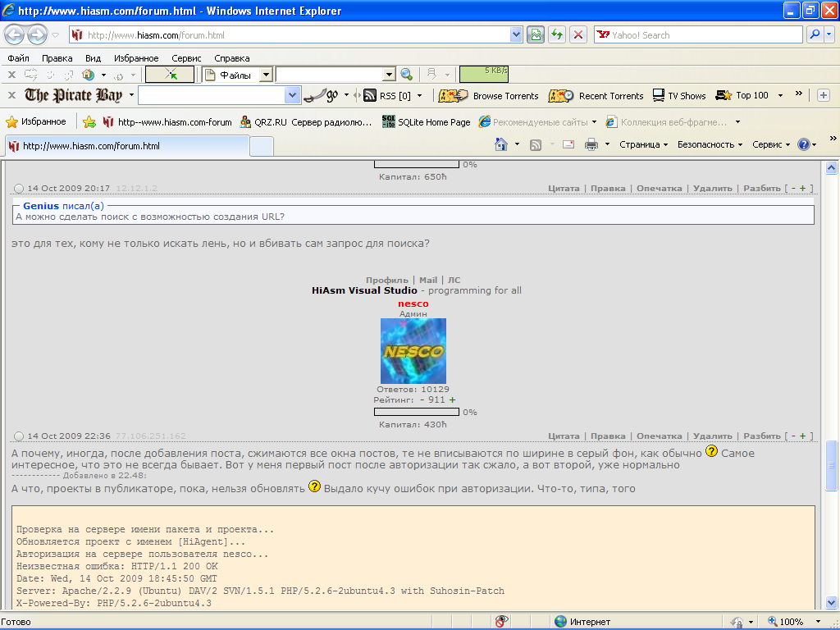Open the Избранное menu in menu bar
The width and height of the screenshot is (840, 630).
[x=136, y=58]
